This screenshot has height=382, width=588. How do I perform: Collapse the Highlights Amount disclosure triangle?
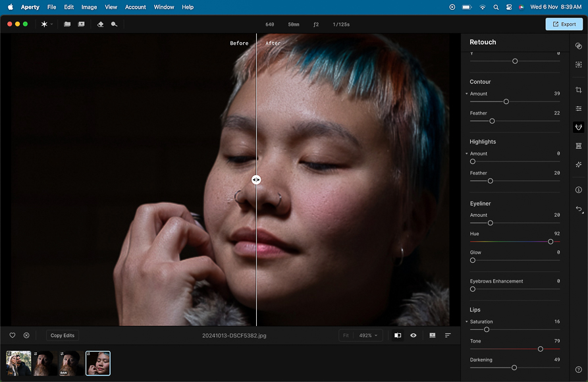466,154
